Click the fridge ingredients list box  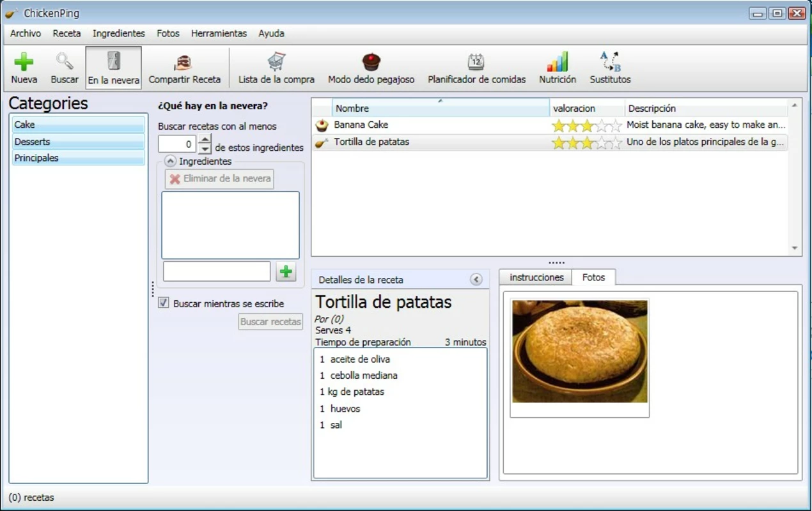[x=230, y=225]
